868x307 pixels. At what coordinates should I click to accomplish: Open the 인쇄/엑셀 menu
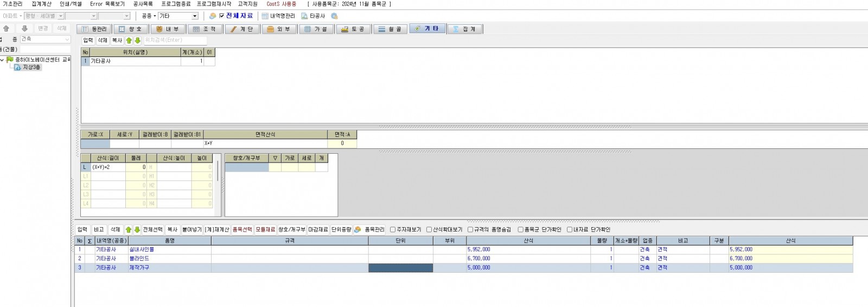(x=71, y=4)
